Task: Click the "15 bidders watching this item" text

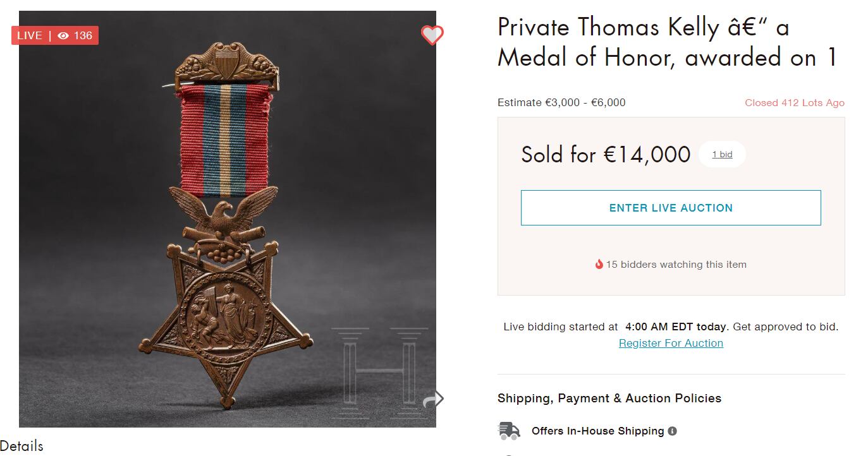Action: point(676,265)
